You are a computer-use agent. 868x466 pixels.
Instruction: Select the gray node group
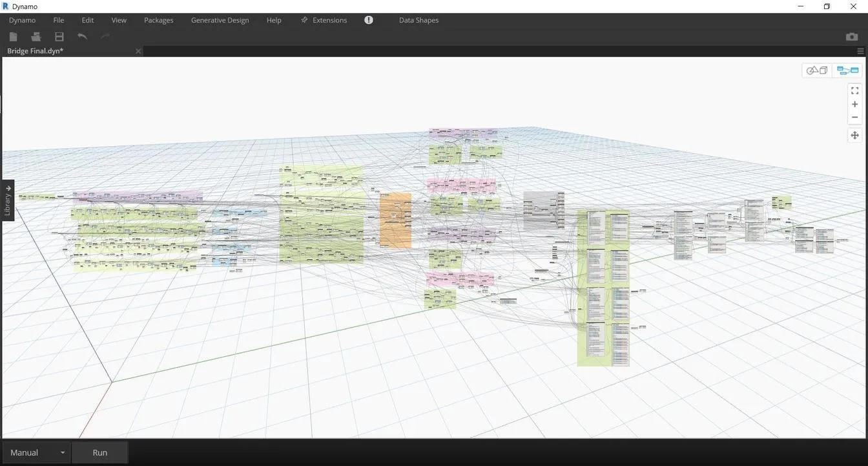tap(542, 210)
